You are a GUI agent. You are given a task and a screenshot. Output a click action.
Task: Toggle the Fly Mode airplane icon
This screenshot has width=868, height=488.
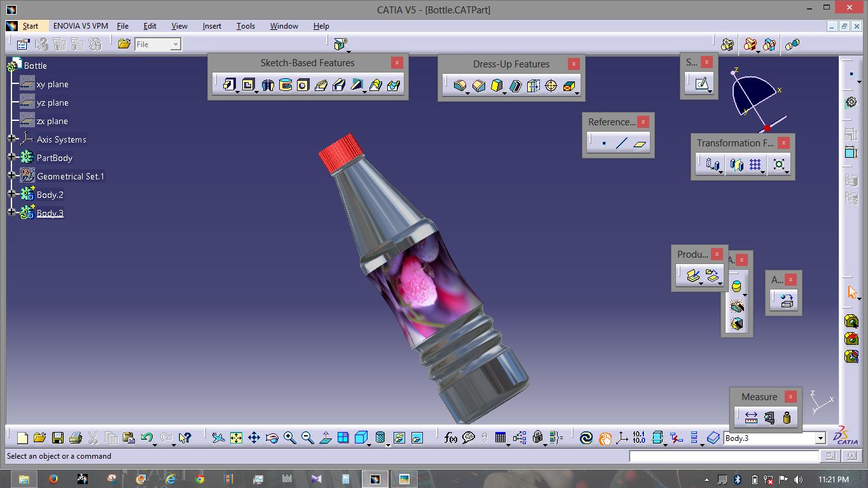tap(218, 438)
